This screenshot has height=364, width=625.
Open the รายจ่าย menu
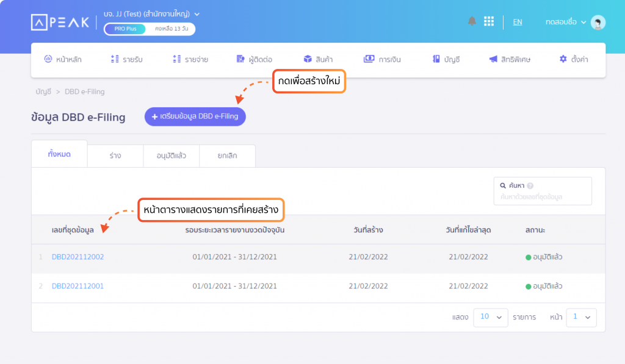[x=190, y=59]
